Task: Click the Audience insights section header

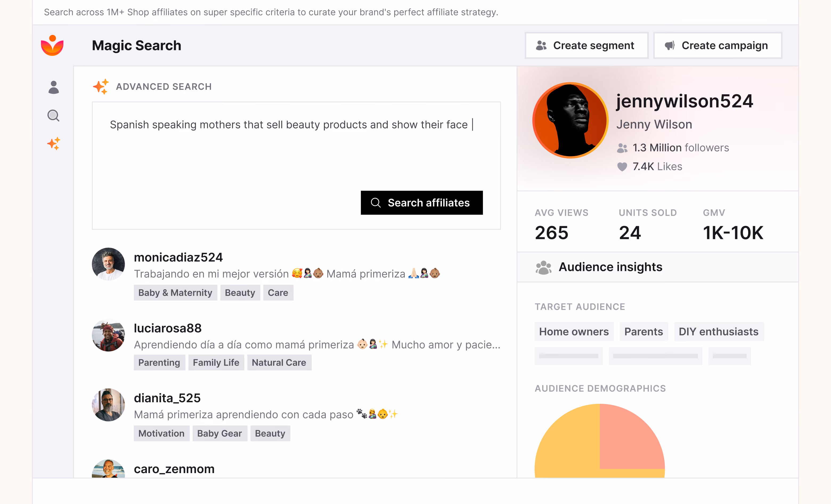Action: [x=658, y=267]
